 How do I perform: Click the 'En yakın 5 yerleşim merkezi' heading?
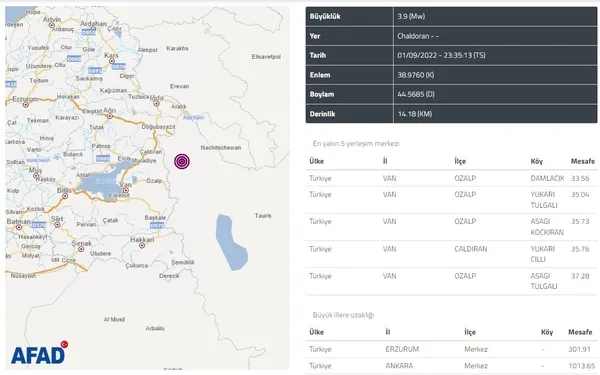click(356, 144)
